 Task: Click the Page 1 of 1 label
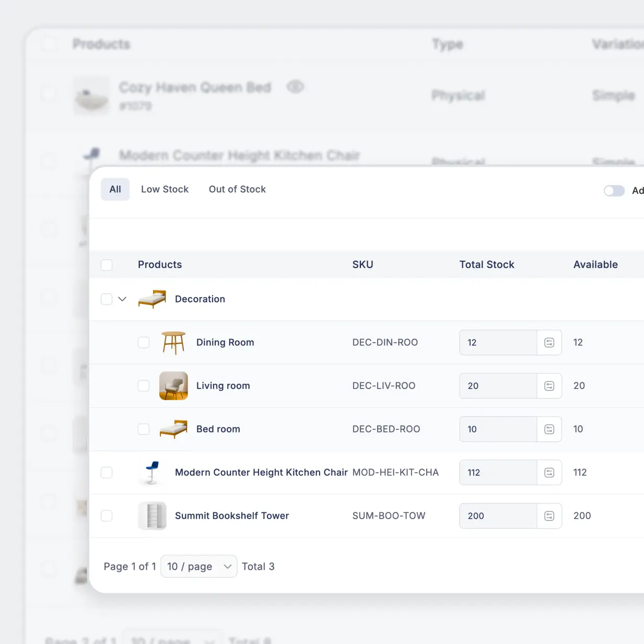130,567
